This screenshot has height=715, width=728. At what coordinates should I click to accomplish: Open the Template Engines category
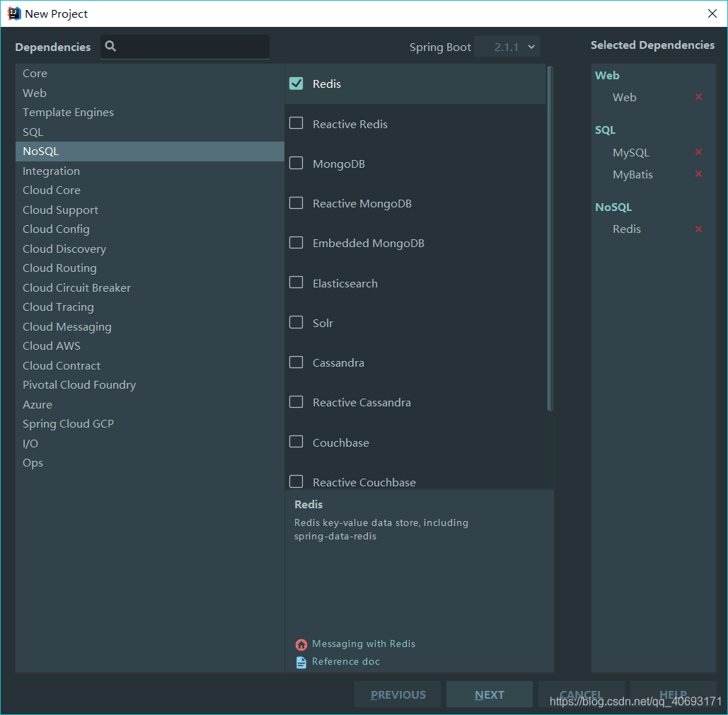[x=149, y=113]
